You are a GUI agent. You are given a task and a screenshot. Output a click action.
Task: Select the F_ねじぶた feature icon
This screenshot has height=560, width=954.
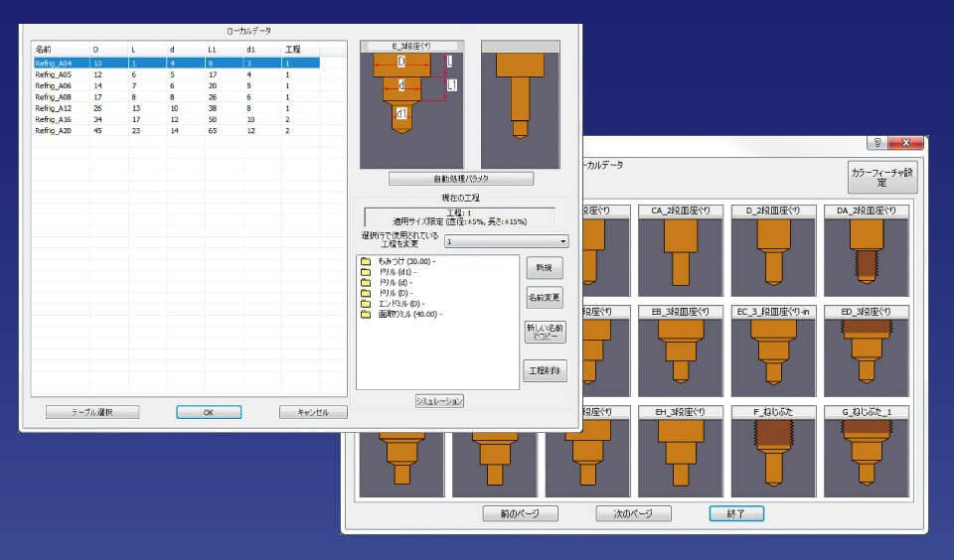coord(773,453)
